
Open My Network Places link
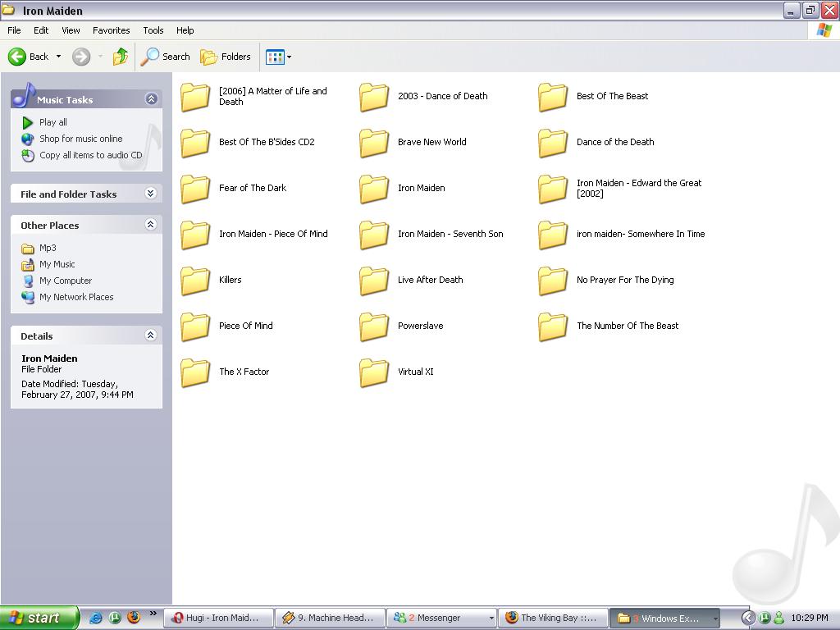point(76,297)
